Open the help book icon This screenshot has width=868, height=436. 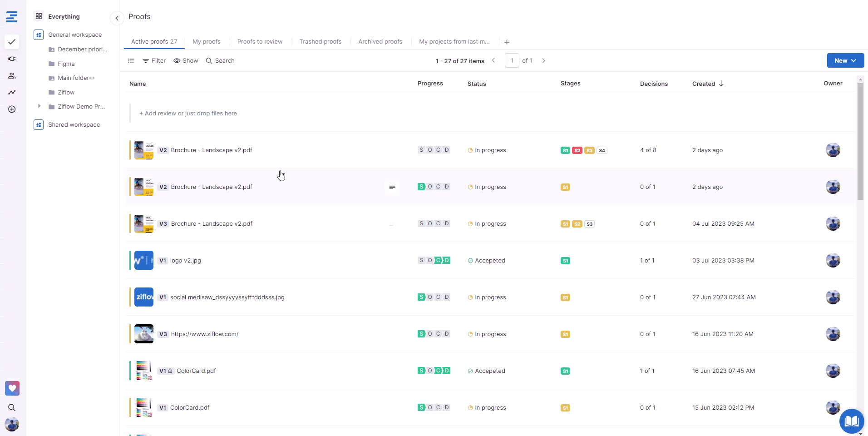click(x=852, y=421)
